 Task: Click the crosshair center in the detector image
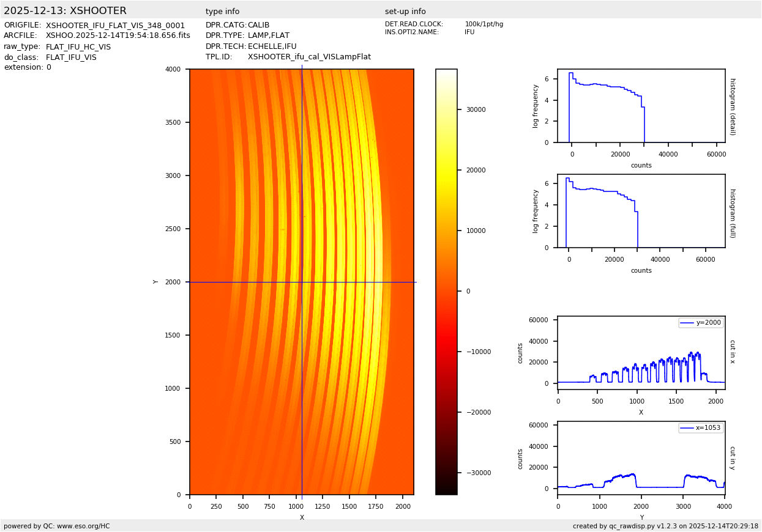302,282
